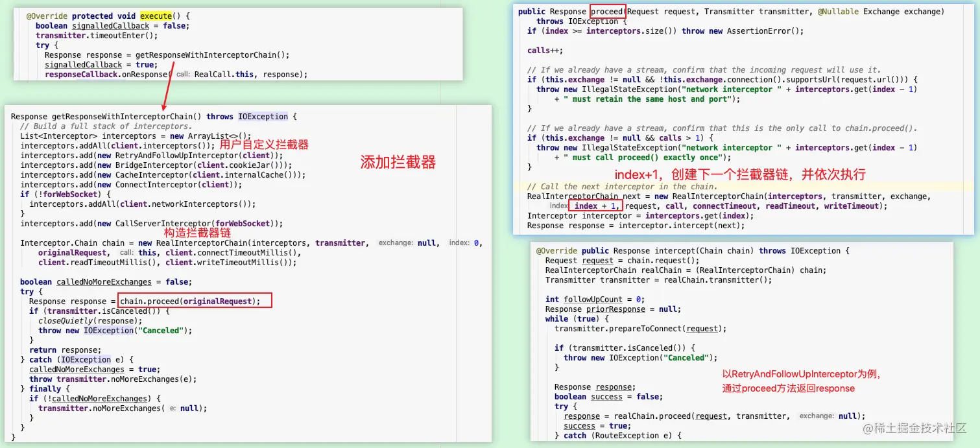Click "interceptors.addAll(client.interceptors());" line
The width and height of the screenshot is (980, 448).
tap(117, 145)
